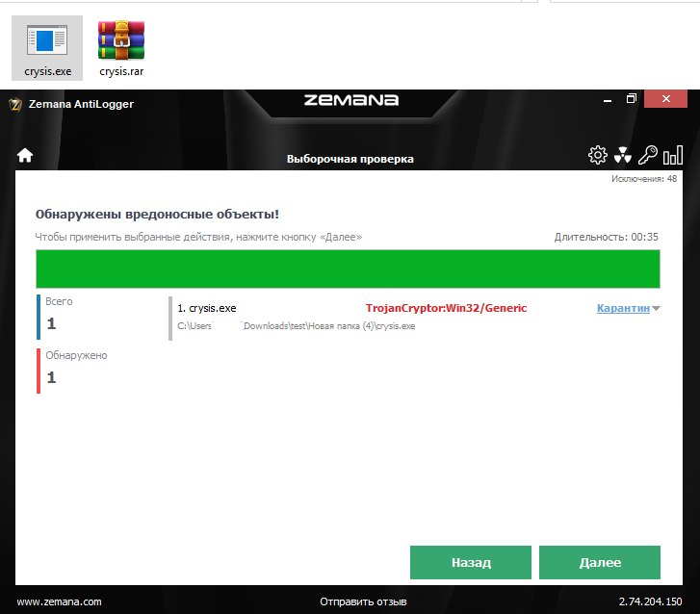700x614 pixels.
Task: Click the Далее button
Action: (600, 562)
